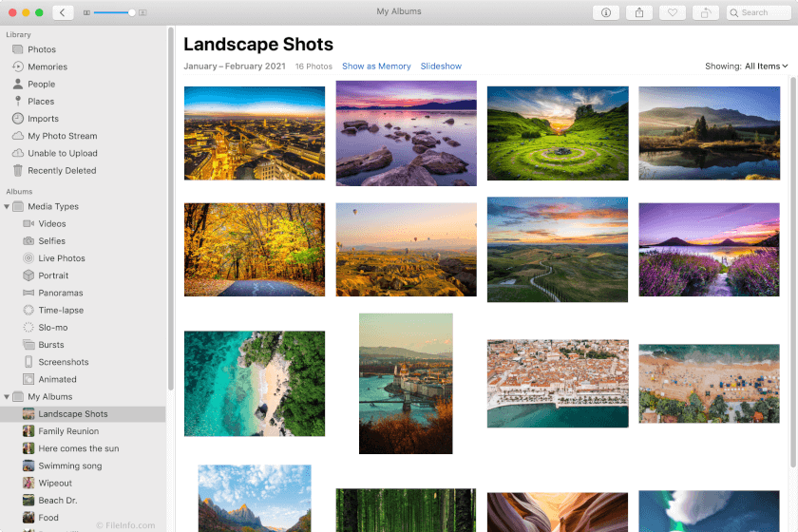The height and width of the screenshot is (532, 798).
Task: Select the canyon mountains with clouds photo
Action: (x=255, y=498)
